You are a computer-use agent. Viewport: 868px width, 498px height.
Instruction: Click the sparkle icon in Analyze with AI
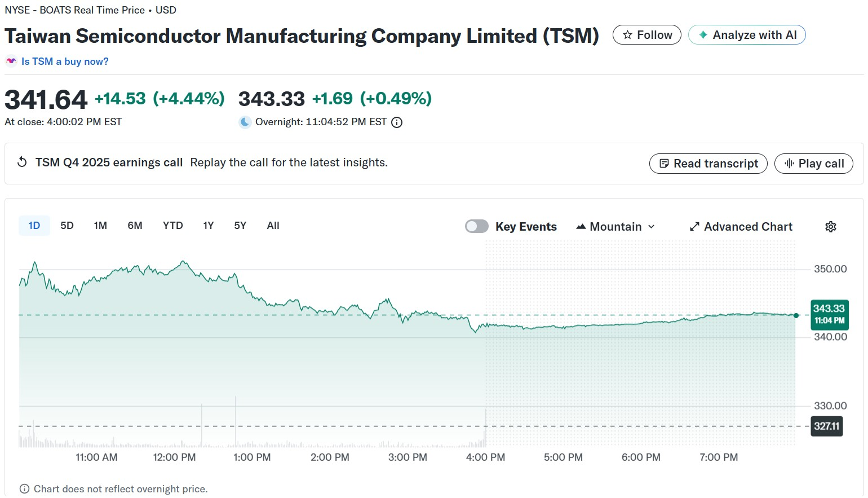703,35
